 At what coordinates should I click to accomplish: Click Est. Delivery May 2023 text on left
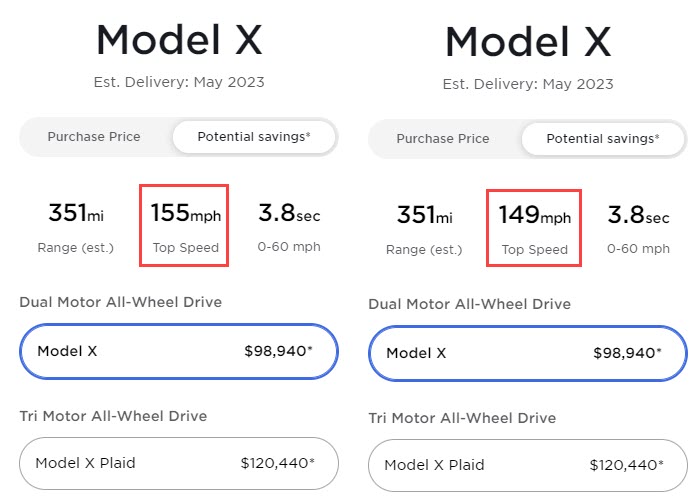[179, 82]
